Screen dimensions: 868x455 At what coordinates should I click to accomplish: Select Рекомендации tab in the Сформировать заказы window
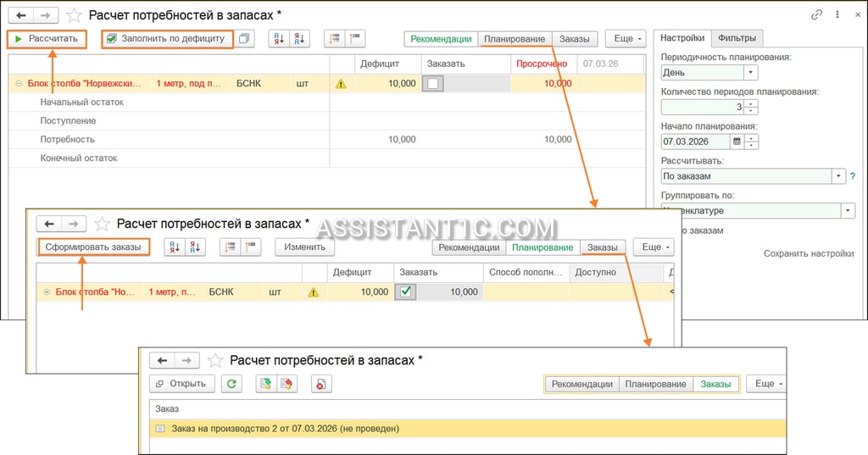click(469, 247)
